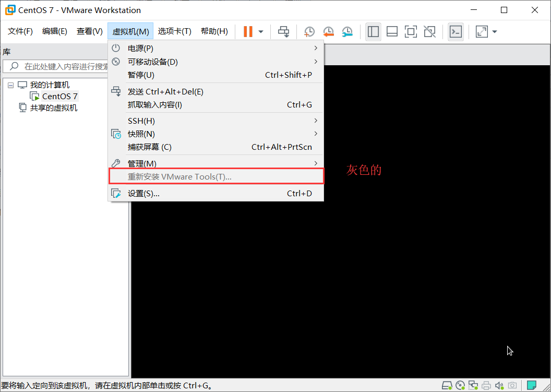
Task: Open the 帮助(H) menu
Action: click(x=214, y=31)
